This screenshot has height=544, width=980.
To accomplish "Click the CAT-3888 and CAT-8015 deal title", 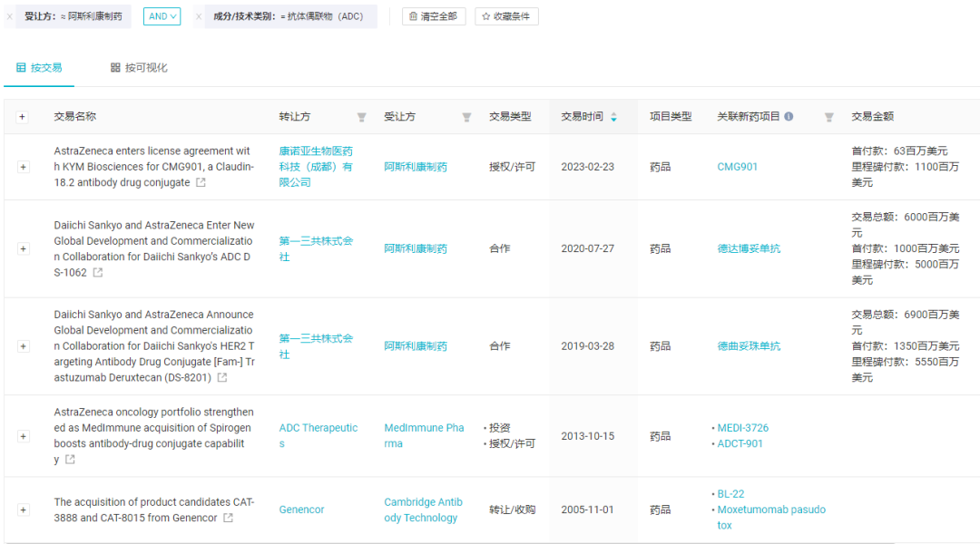I will tap(153, 510).
